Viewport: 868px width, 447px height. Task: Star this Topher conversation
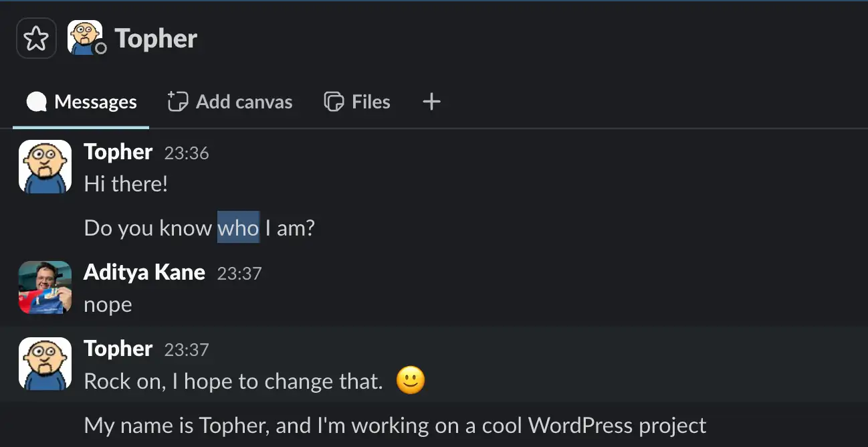[x=36, y=39]
